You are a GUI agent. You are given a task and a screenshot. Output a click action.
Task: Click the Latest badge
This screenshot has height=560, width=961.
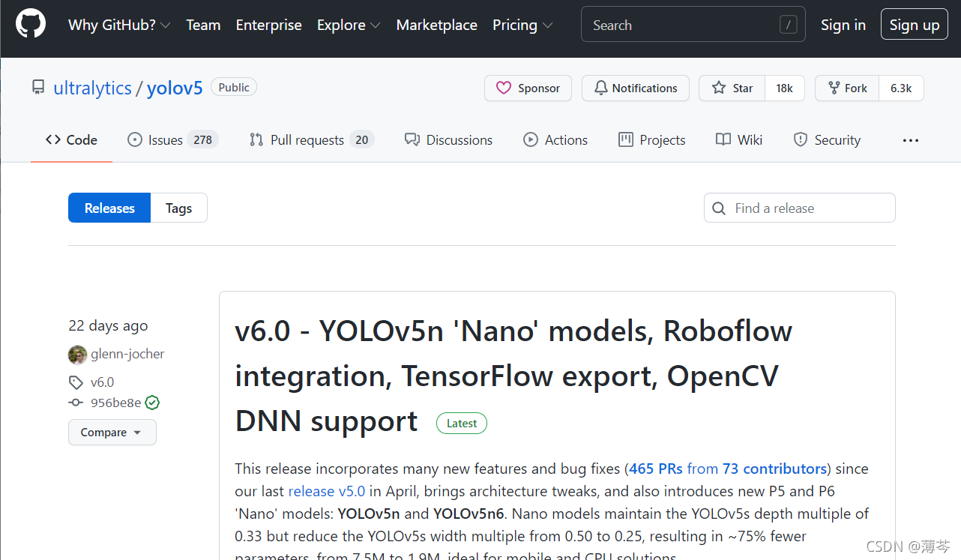point(462,424)
